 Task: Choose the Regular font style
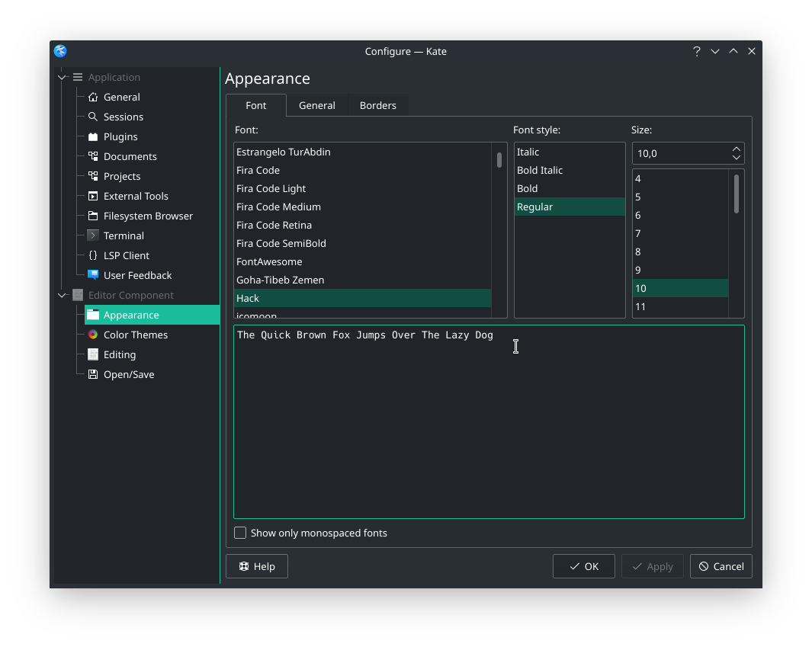pyautogui.click(x=570, y=207)
